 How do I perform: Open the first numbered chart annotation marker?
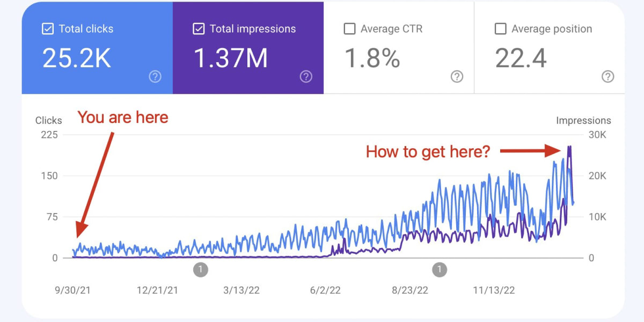tap(201, 270)
